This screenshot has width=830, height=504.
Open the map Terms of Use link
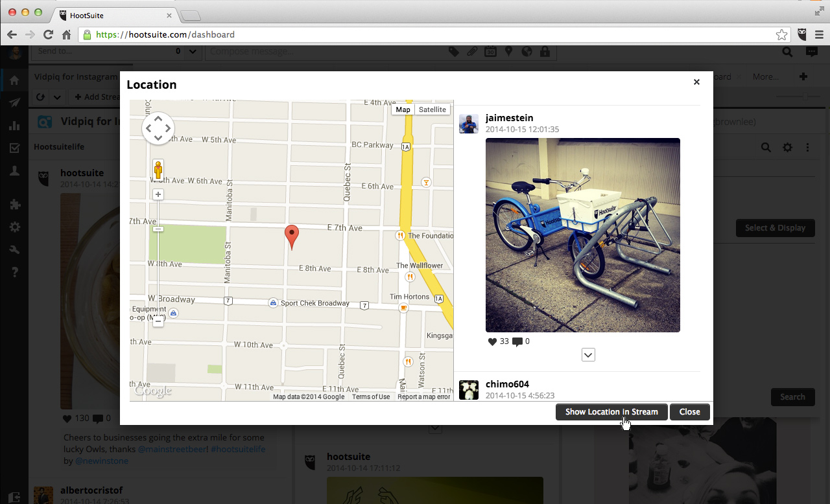[x=371, y=396]
